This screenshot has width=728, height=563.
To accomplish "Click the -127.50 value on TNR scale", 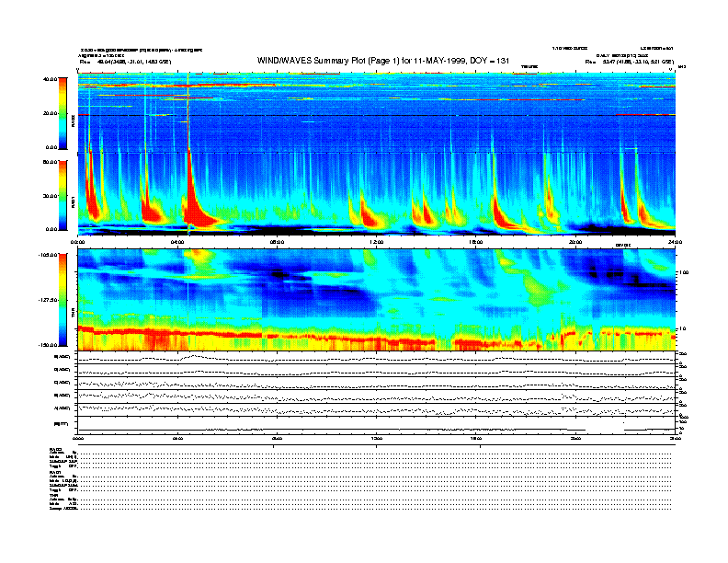I will 48,300.
